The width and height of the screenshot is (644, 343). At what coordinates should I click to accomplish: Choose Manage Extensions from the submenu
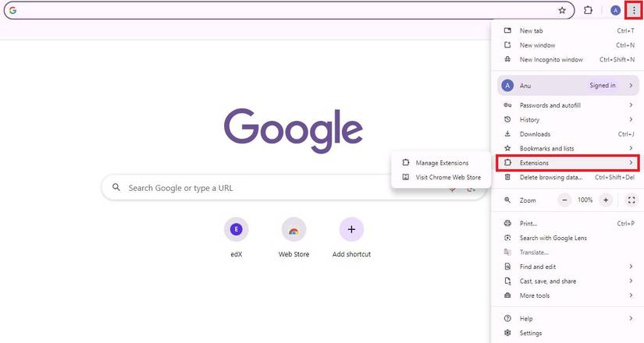click(x=442, y=163)
